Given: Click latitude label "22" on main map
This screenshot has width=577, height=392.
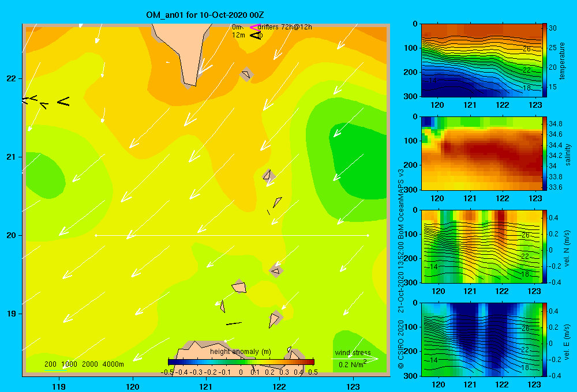Looking at the screenshot, I should [x=12, y=78].
